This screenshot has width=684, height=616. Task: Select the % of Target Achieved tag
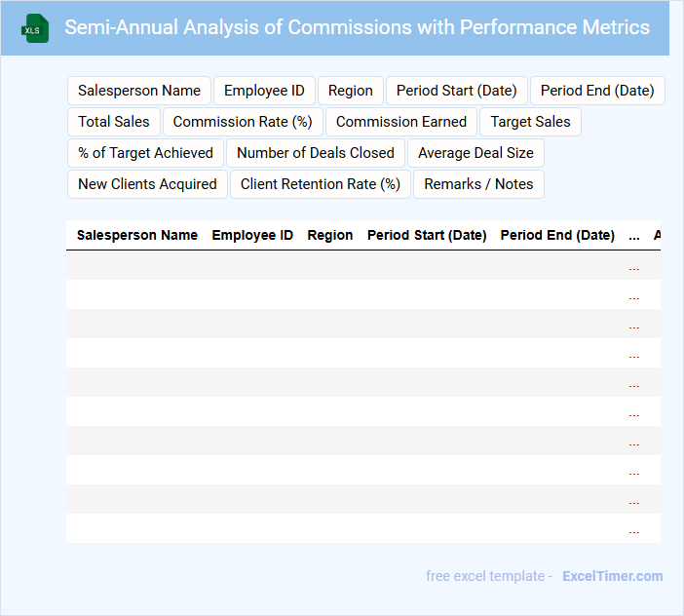(145, 153)
